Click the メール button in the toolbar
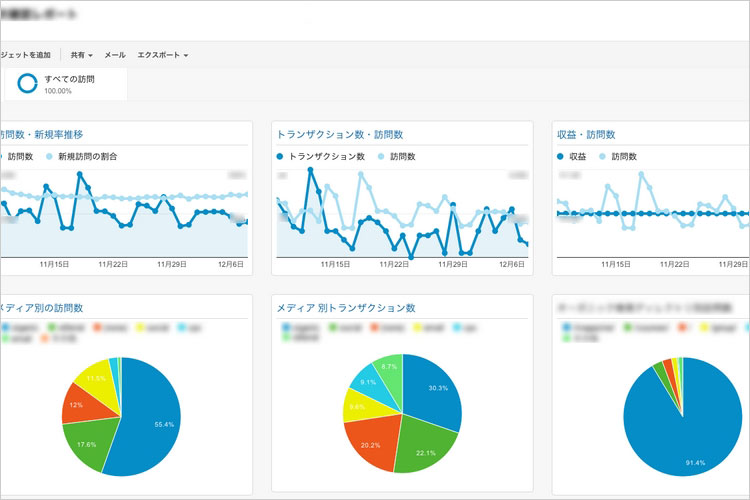 [x=115, y=55]
